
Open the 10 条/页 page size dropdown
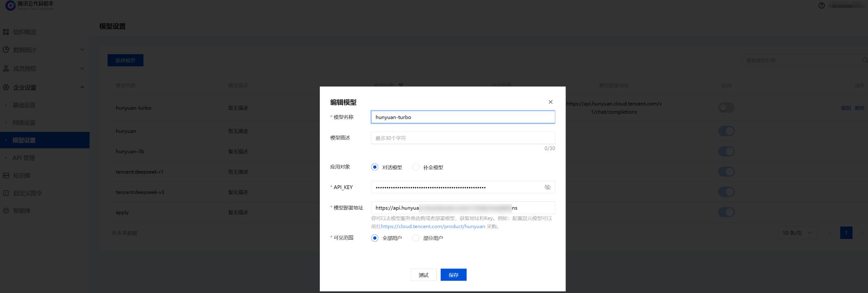point(797,233)
